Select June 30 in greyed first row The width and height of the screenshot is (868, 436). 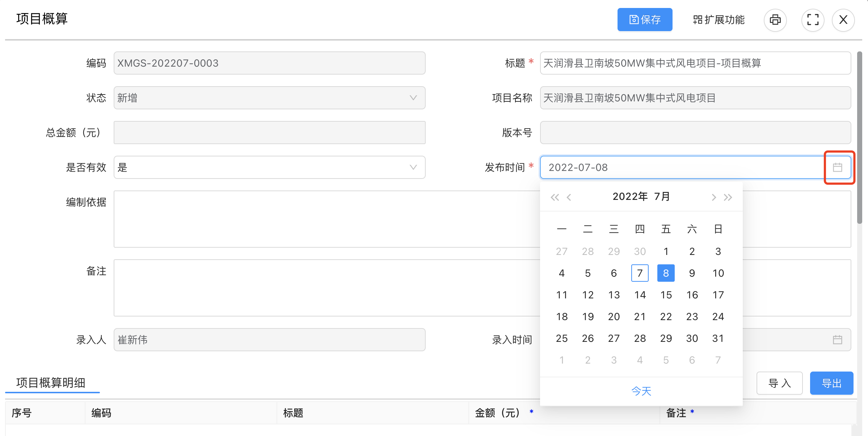tap(640, 251)
